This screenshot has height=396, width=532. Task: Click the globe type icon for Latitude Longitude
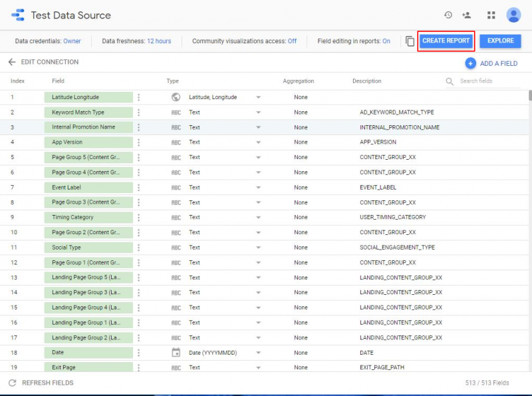point(176,97)
